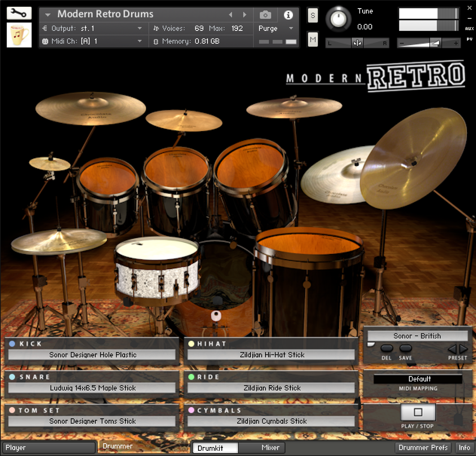476x456 pixels.
Task: Delete preset with DEL button
Action: 387,348
